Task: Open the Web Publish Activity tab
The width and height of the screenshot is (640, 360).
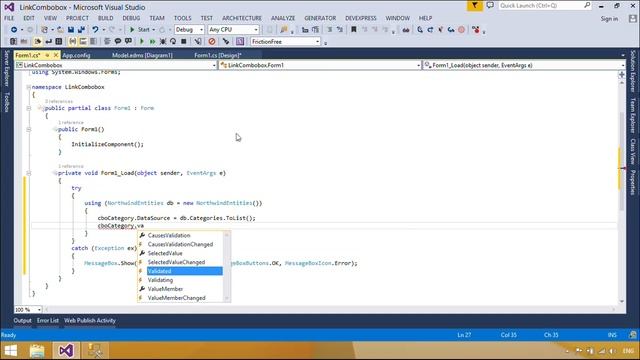Action: click(90, 321)
